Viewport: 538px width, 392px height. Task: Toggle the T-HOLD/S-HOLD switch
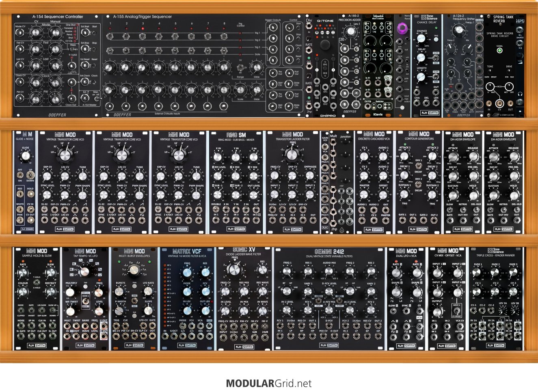click(x=37, y=282)
